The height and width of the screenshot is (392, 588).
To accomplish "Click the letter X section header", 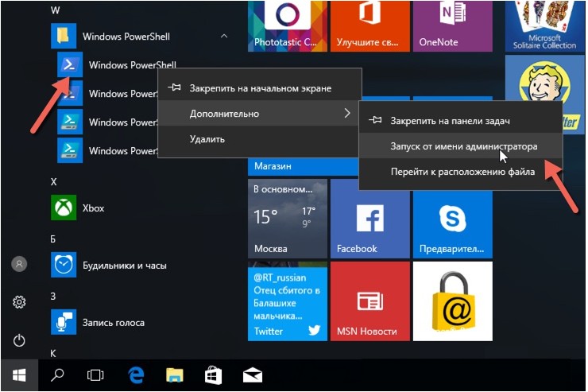I will 53,181.
